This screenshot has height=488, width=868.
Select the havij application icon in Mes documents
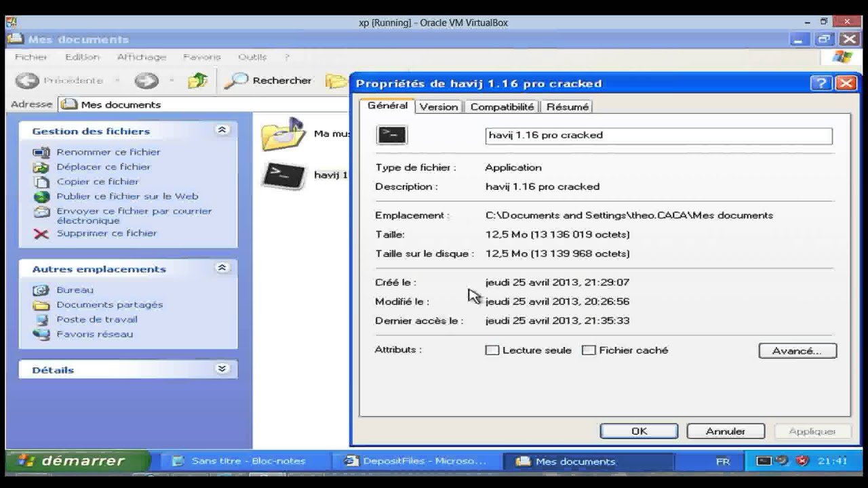click(x=284, y=176)
